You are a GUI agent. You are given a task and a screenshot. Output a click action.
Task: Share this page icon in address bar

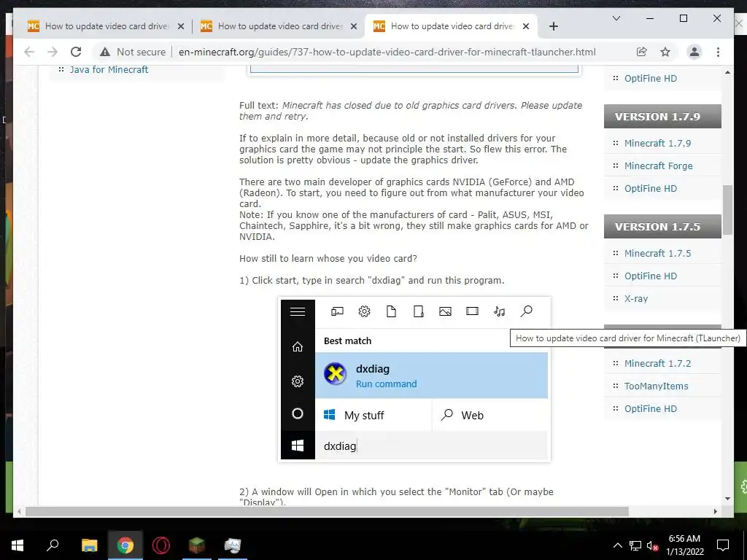coord(642,52)
